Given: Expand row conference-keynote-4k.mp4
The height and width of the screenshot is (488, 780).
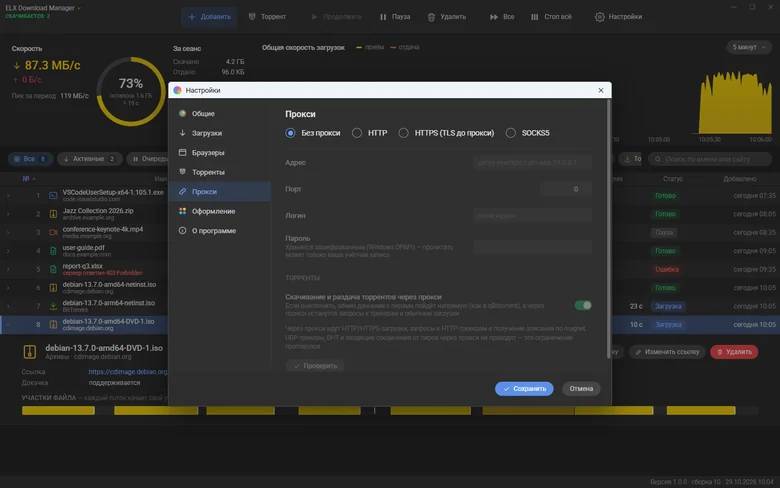Looking at the screenshot, I should tap(8, 232).
